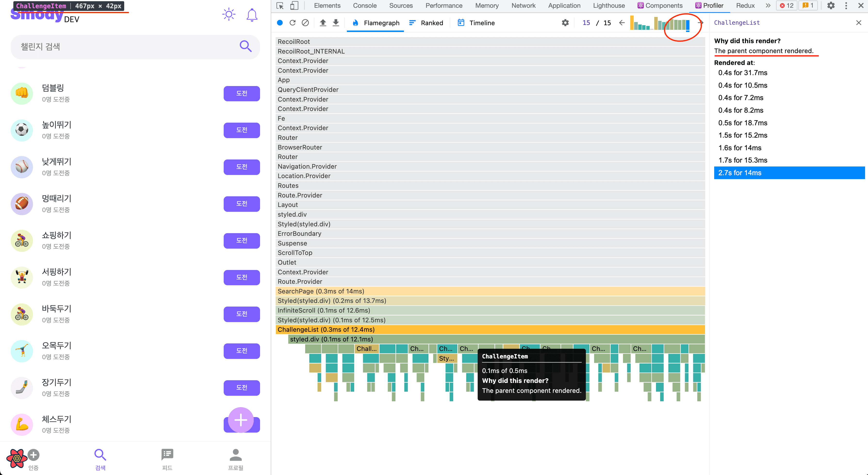Save the profile with the download icon
Image resolution: width=868 pixels, height=475 pixels.
coord(336,23)
